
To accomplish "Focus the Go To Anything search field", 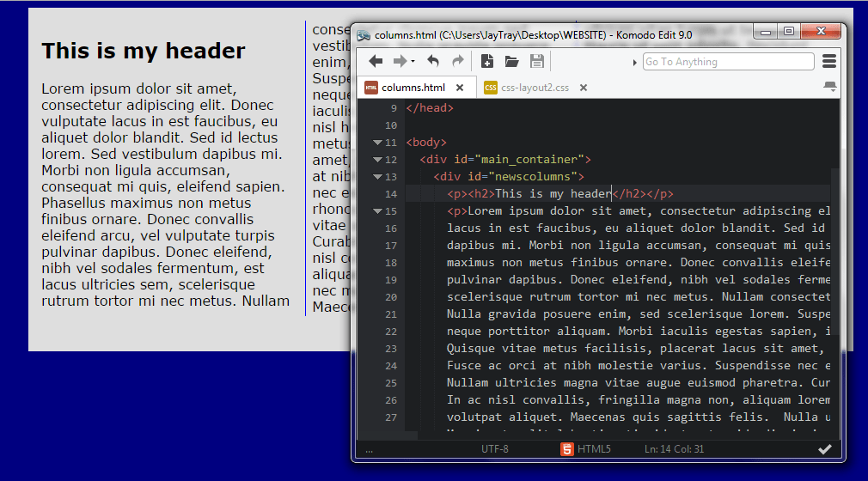I will pyautogui.click(x=729, y=62).
